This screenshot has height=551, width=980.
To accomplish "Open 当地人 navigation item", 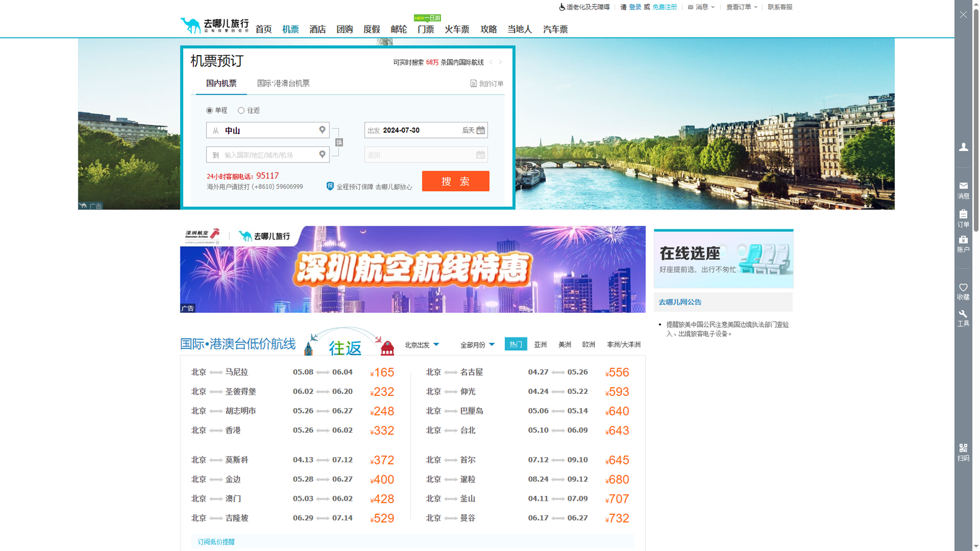I will click(520, 29).
